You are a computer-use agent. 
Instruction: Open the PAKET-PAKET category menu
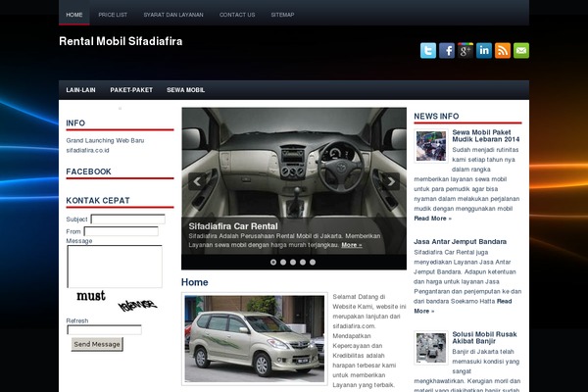click(x=131, y=90)
